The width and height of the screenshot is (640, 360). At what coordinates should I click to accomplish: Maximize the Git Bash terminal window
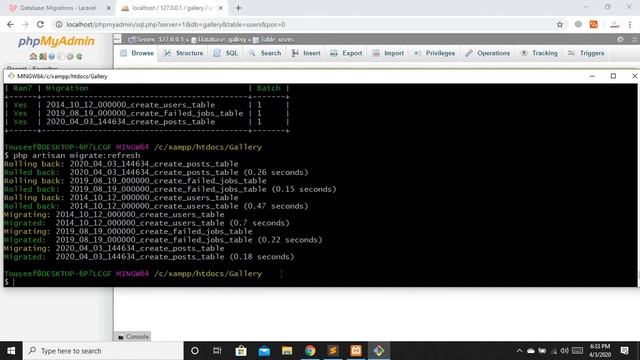[613, 76]
